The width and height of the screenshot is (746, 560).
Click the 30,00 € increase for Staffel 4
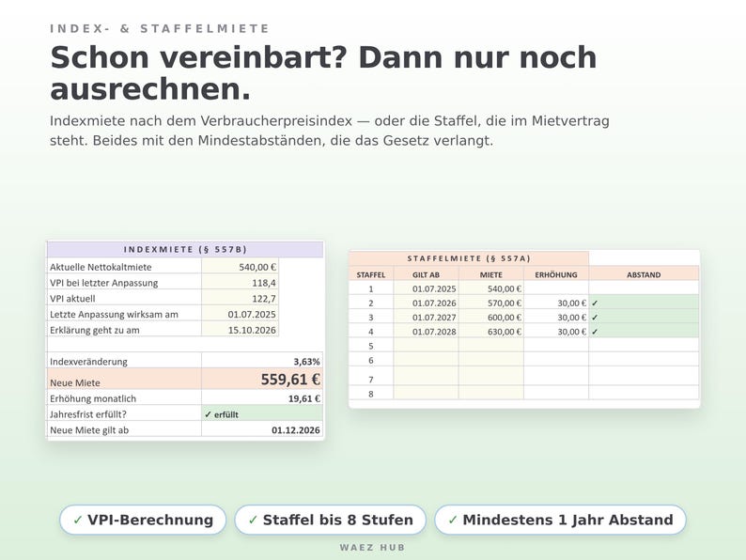(x=556, y=331)
